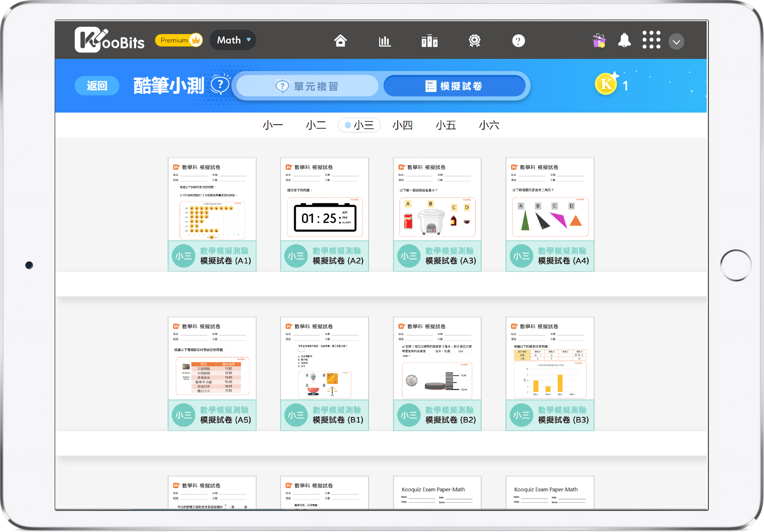The width and height of the screenshot is (764, 532).
Task: Click the 模擬試卷 (A3) title label
Action: pyautogui.click(x=451, y=261)
